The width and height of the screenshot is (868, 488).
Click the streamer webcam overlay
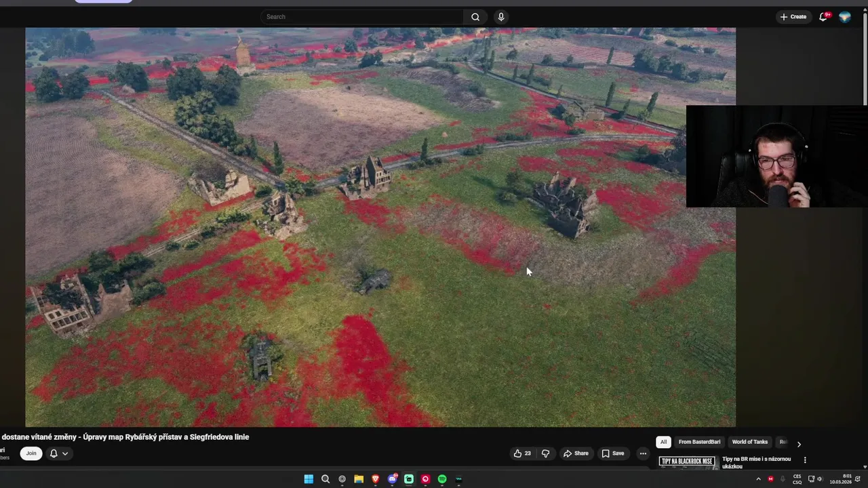tap(777, 157)
